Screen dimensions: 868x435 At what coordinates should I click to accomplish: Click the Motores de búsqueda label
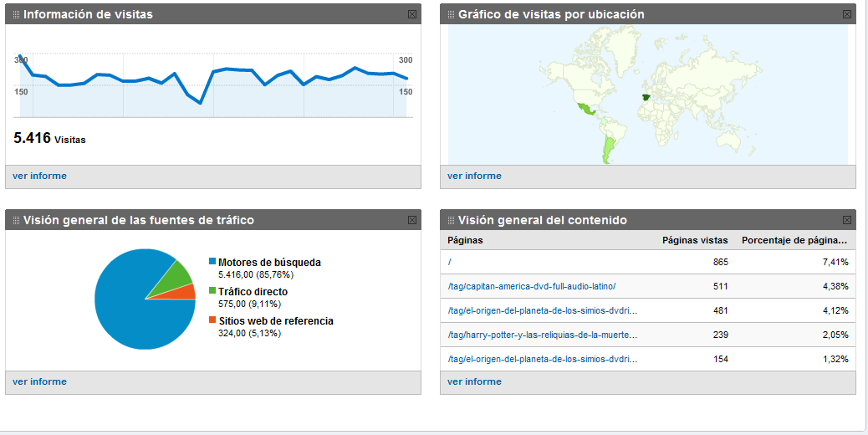pos(269,263)
